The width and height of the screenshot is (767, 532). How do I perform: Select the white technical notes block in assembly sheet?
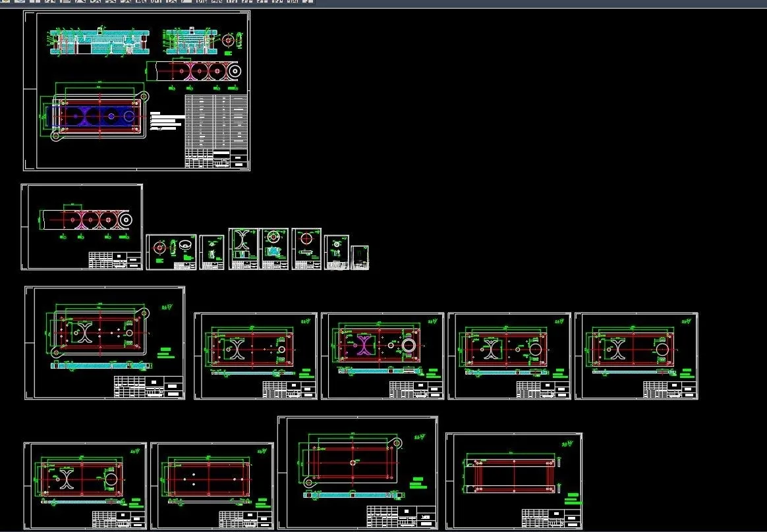click(167, 121)
